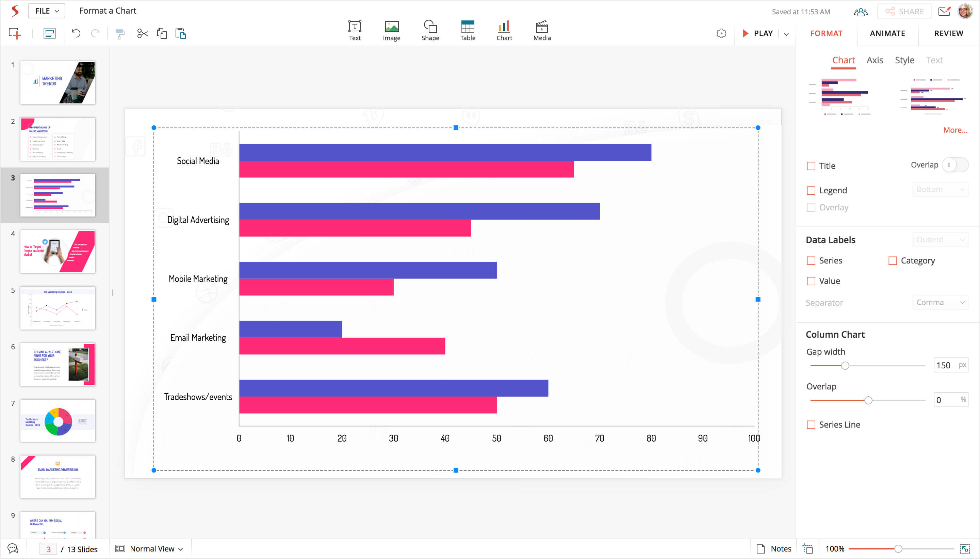Click the add new slide icon
Viewport: 980px width, 559px height.
[15, 34]
